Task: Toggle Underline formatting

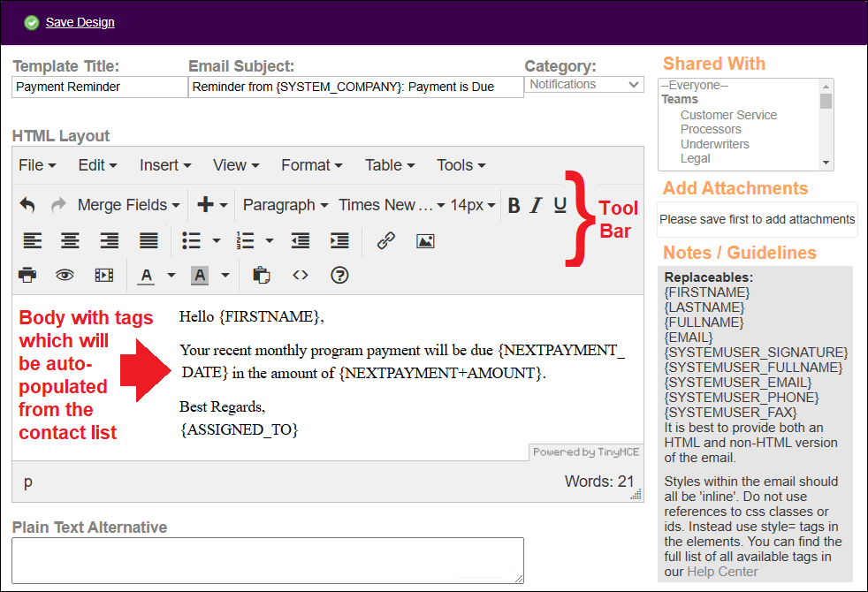Action: (x=560, y=205)
